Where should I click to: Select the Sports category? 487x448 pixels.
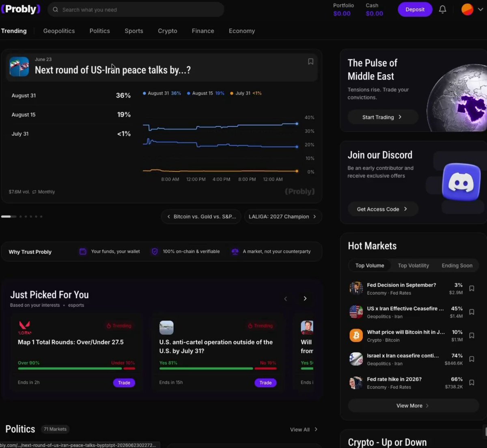(134, 31)
